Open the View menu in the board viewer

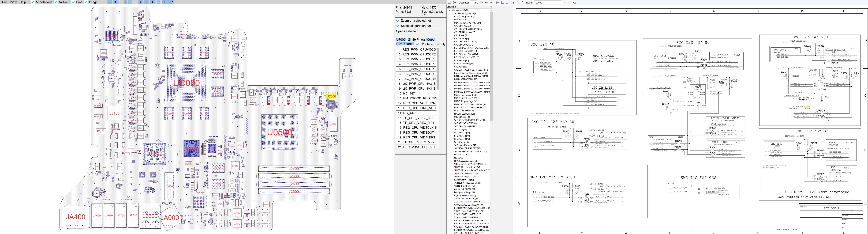point(13,2)
